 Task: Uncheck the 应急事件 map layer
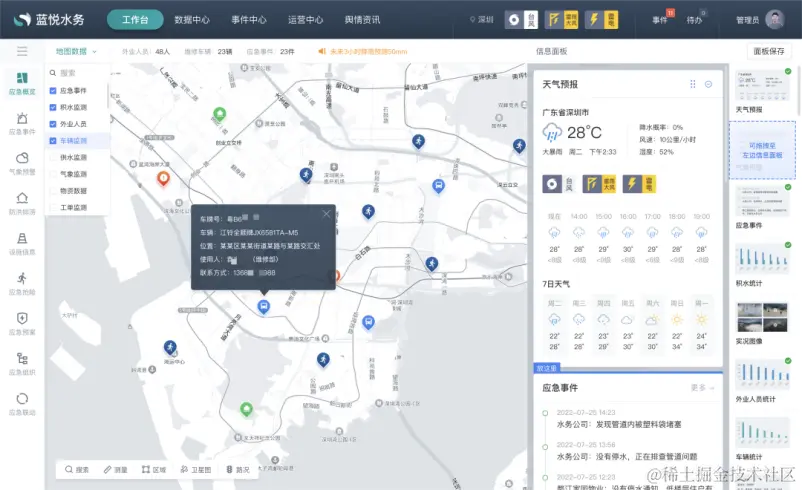coord(53,91)
